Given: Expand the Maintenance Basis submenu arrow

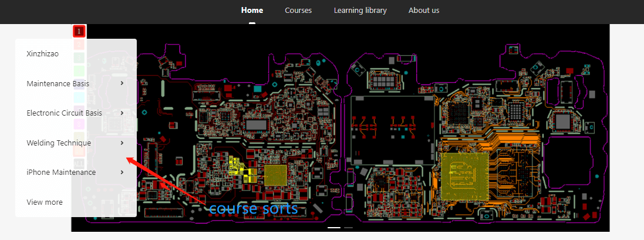Looking at the screenshot, I should [122, 83].
